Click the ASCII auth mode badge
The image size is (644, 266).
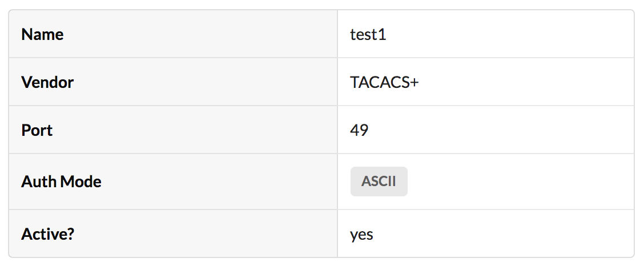point(379,182)
